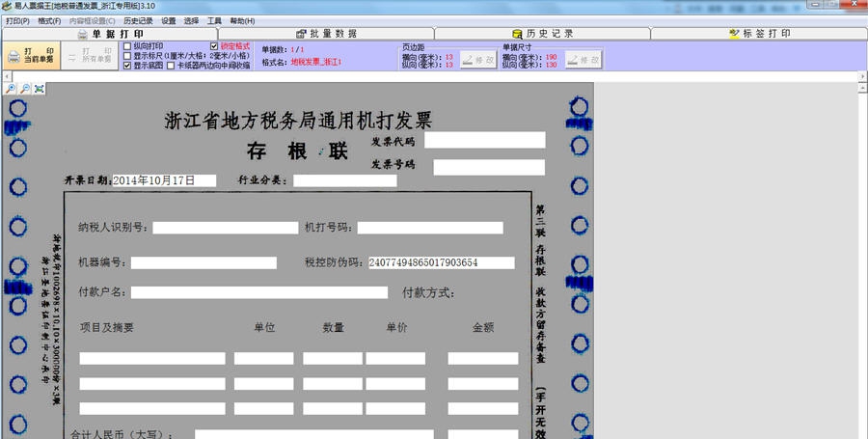
Task: Open the 选择 menu
Action: pyautogui.click(x=191, y=21)
